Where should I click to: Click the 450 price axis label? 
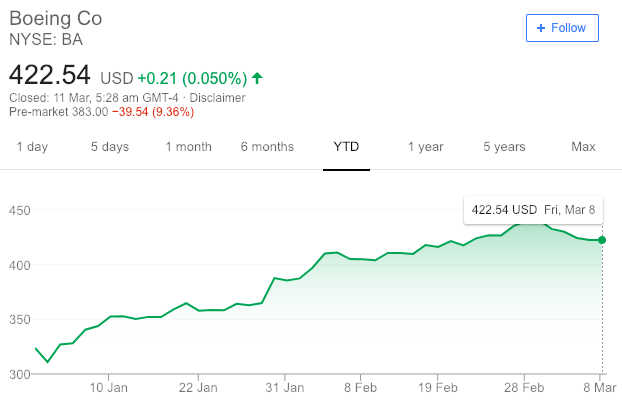tap(19, 211)
